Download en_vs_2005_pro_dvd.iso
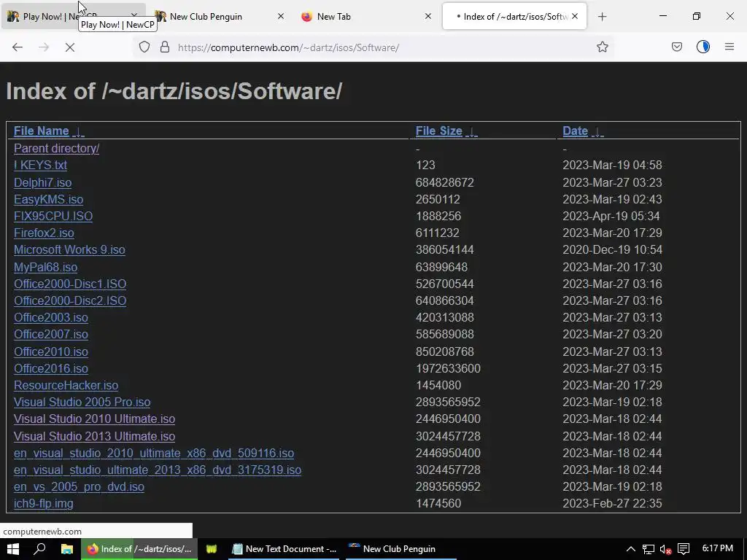This screenshot has height=560, width=747. pyautogui.click(x=79, y=486)
